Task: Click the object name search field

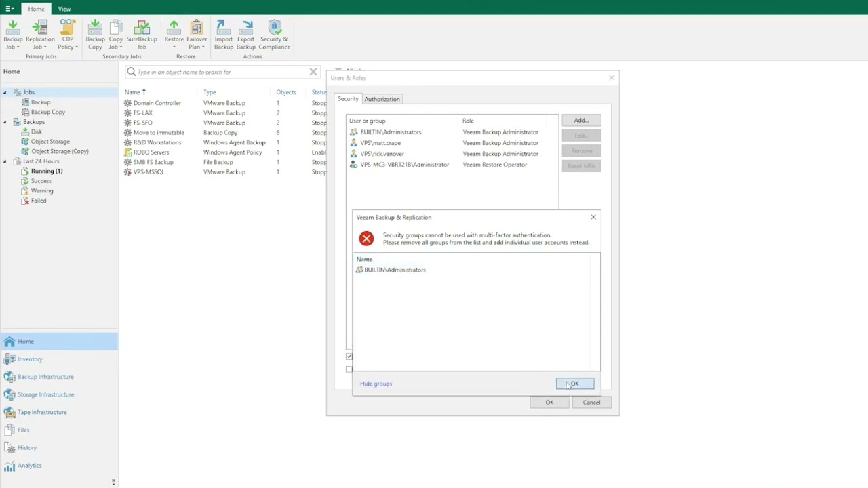Action: click(x=221, y=72)
